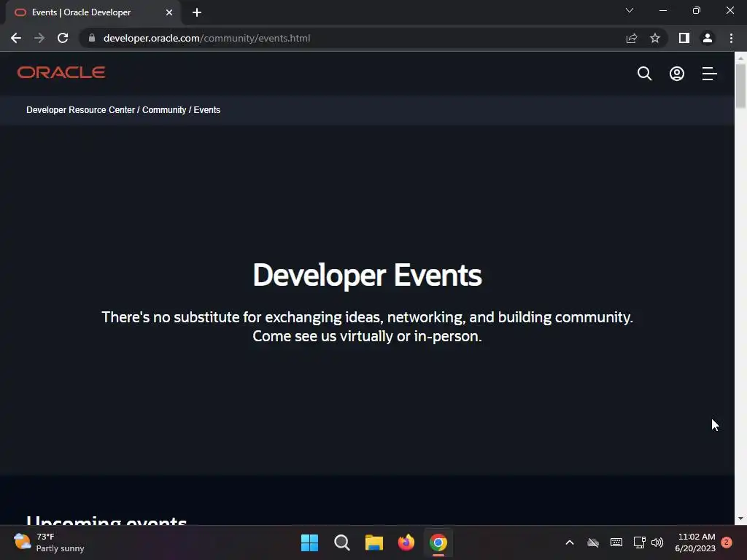747x560 pixels.
Task: Open the weather widget showing 73°F
Action: (x=49, y=542)
